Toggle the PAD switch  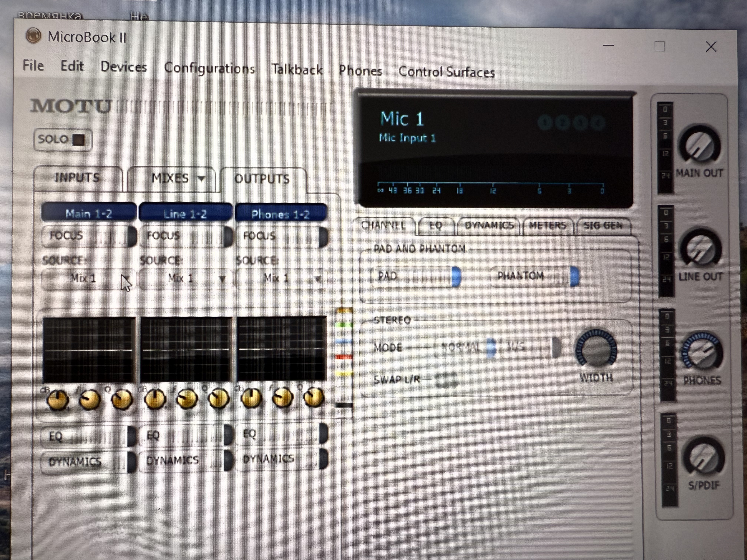coord(416,276)
